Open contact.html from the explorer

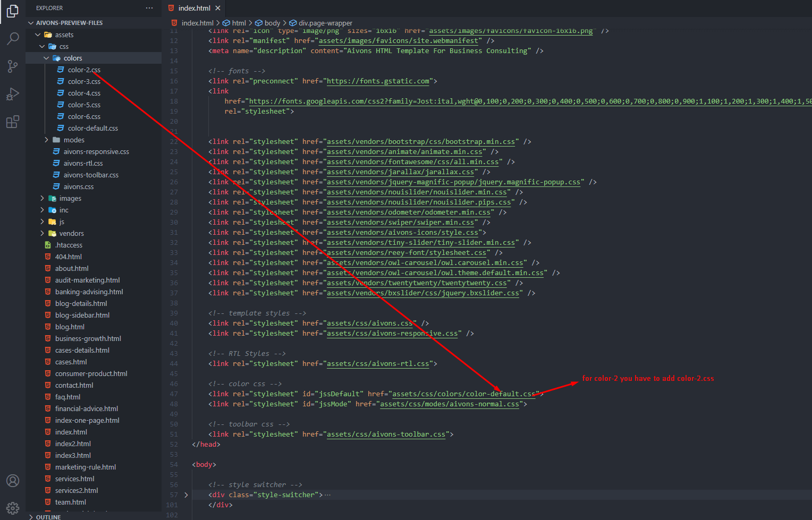click(x=74, y=385)
